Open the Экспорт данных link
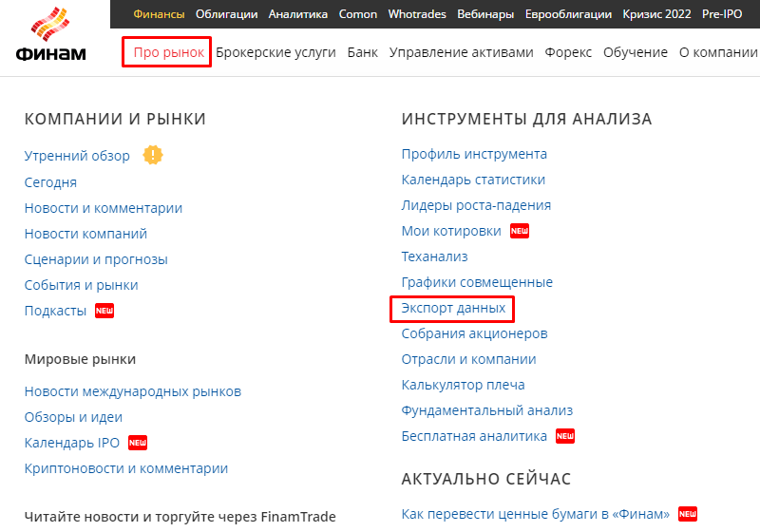The image size is (760, 532). click(x=452, y=309)
